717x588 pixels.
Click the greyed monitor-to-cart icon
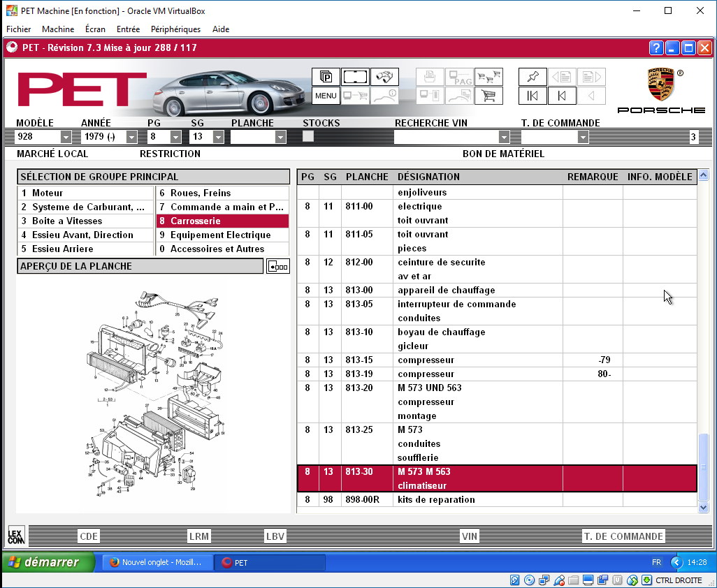click(x=355, y=96)
